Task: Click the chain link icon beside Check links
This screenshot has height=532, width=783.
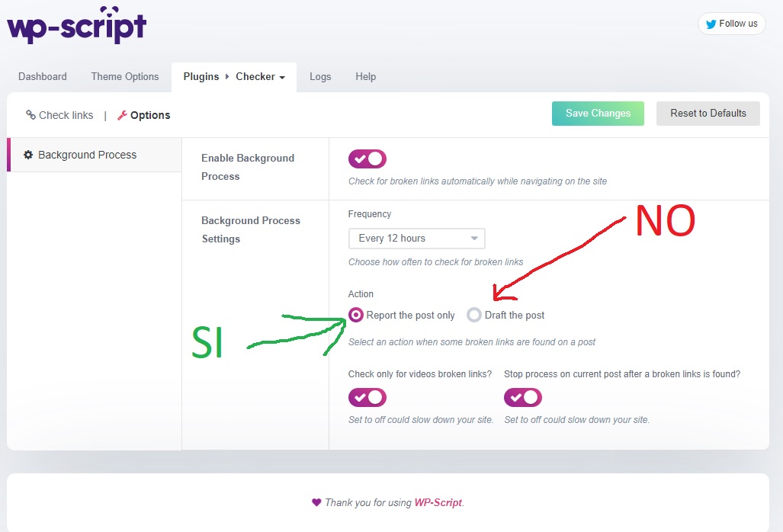Action: point(30,115)
